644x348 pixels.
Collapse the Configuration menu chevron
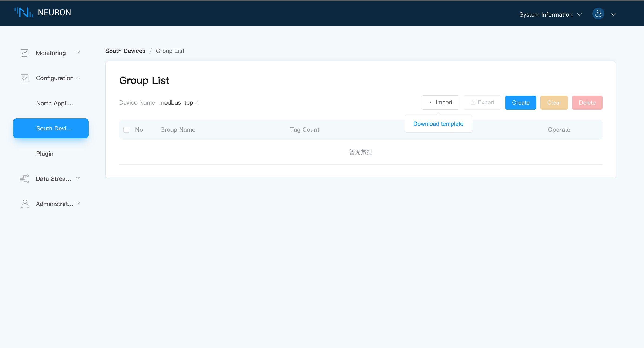point(78,78)
